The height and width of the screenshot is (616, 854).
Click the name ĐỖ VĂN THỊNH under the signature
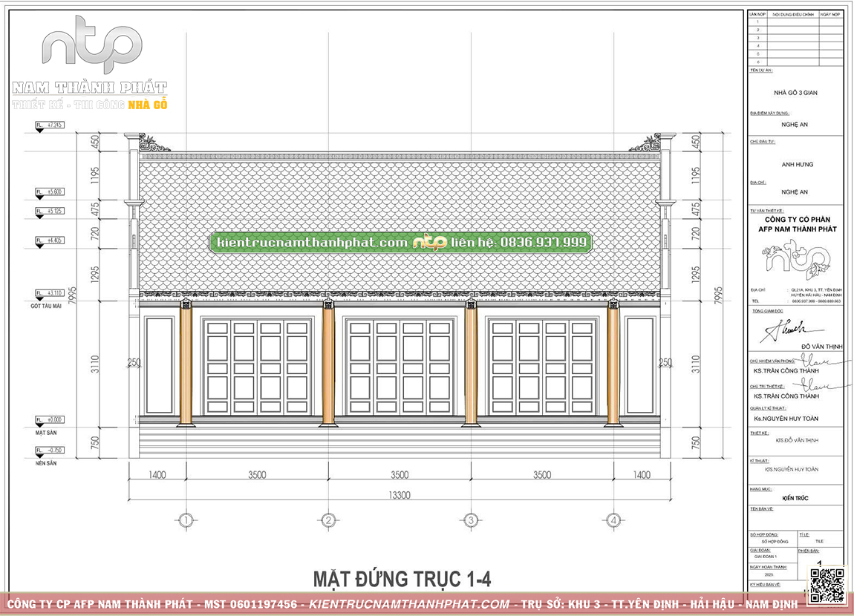[822, 347]
